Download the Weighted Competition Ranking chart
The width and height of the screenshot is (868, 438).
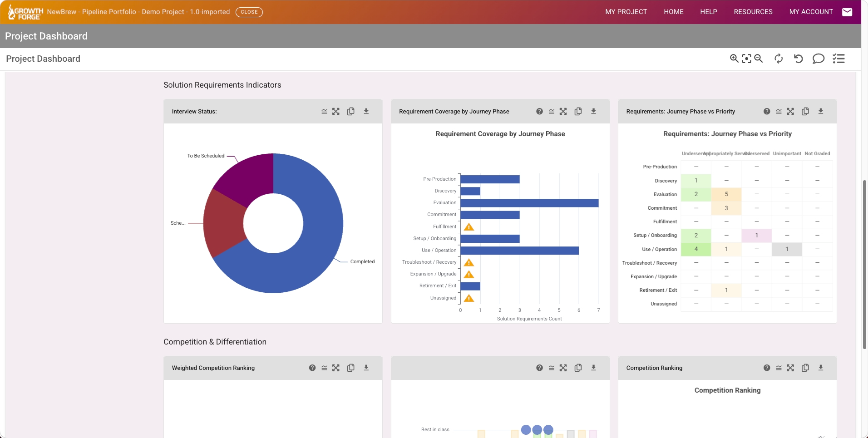click(x=366, y=368)
